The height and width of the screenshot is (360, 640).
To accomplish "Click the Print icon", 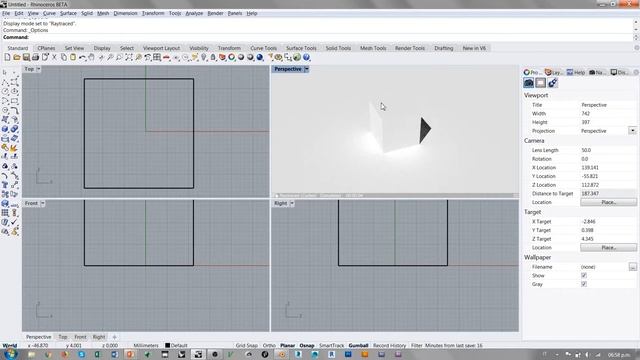I will click(36, 58).
